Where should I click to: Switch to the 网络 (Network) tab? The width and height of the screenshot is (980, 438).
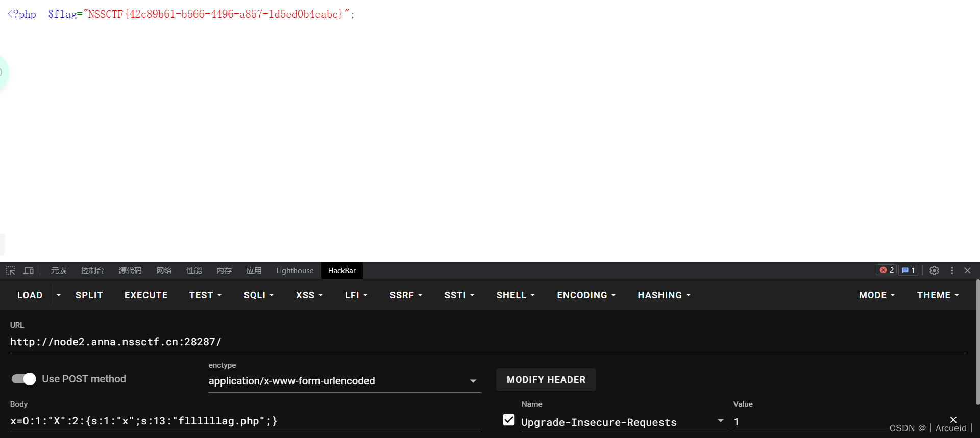pyautogui.click(x=164, y=271)
